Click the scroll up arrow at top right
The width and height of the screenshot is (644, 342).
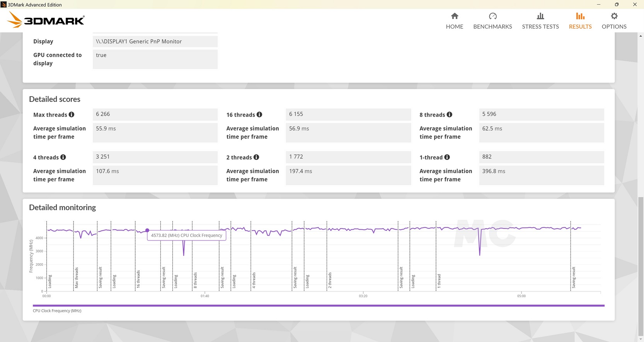[641, 36]
